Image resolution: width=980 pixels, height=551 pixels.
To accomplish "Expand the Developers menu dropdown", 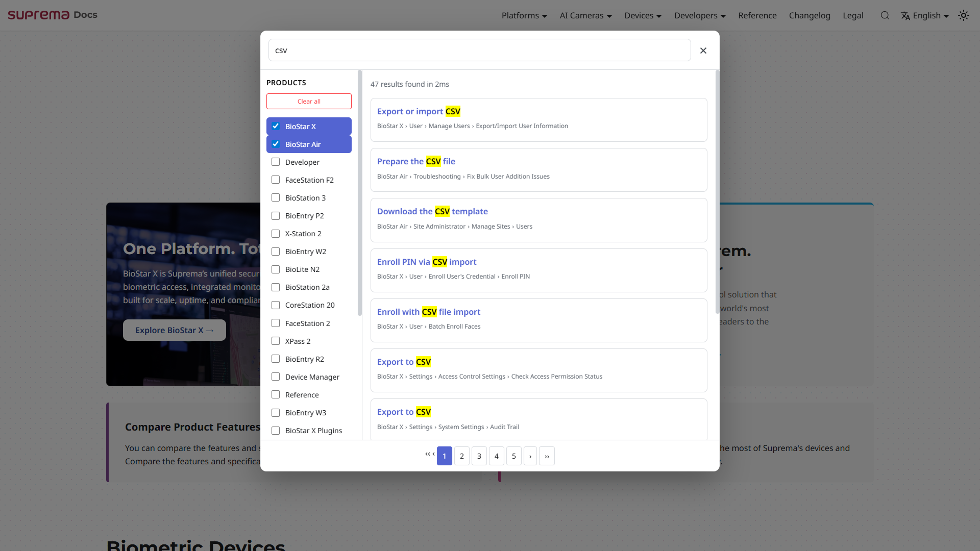I will tap(700, 15).
